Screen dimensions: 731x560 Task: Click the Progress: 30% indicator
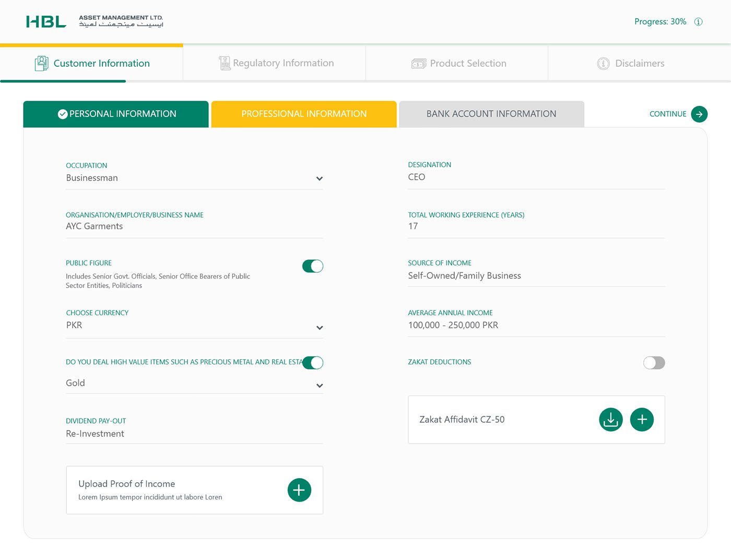tap(660, 21)
